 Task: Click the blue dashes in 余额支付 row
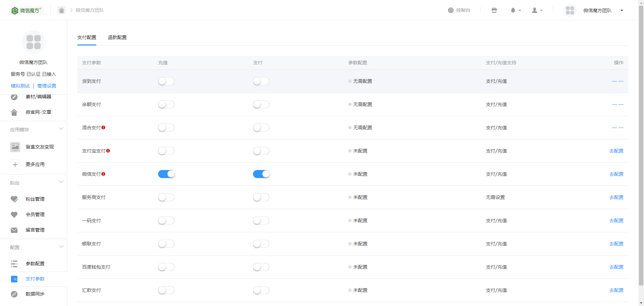(618, 104)
